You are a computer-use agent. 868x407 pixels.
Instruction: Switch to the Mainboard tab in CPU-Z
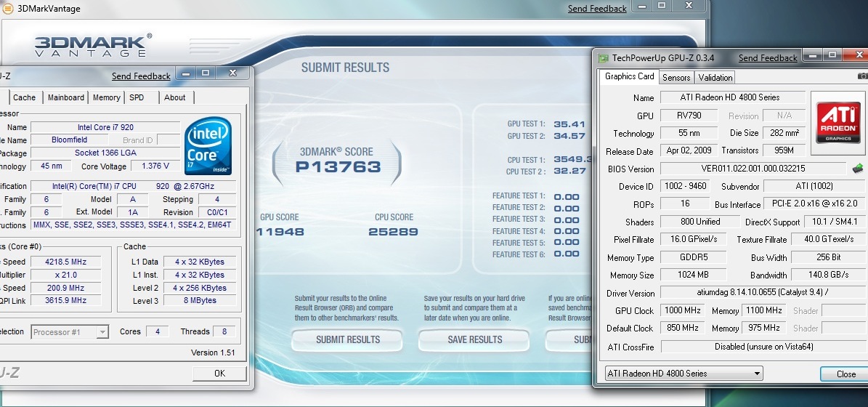point(66,97)
